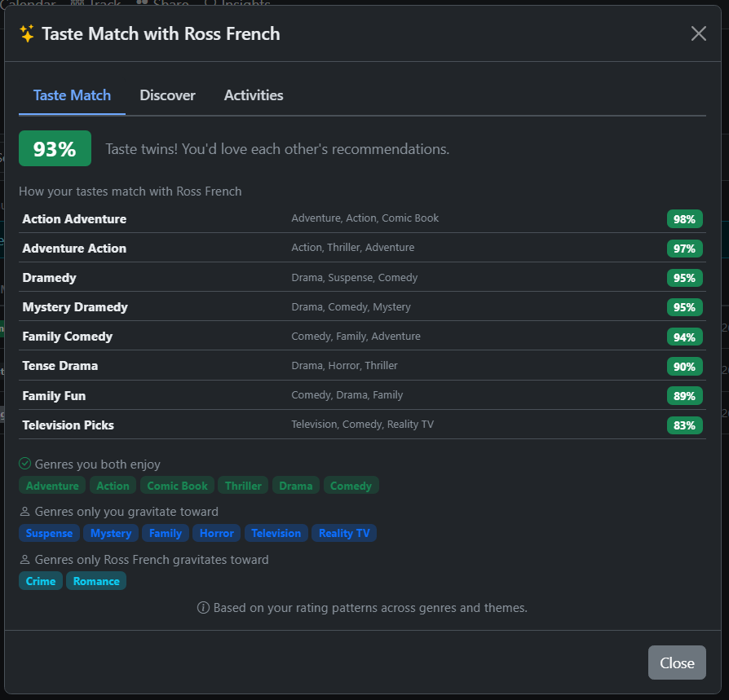Click the 98% badge on Action Adventure
Viewport: 729px width, 700px height.
pyautogui.click(x=684, y=219)
